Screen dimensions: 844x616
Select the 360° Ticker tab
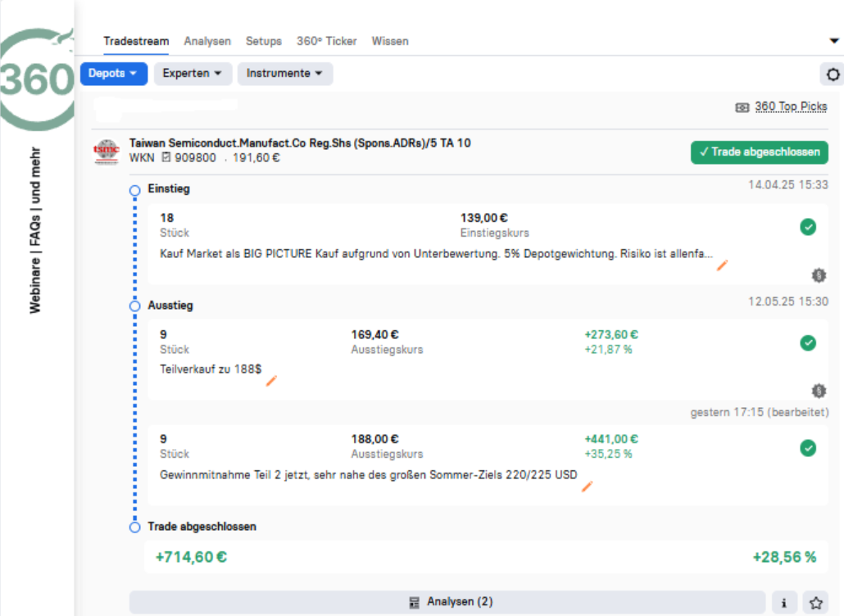[x=327, y=42]
